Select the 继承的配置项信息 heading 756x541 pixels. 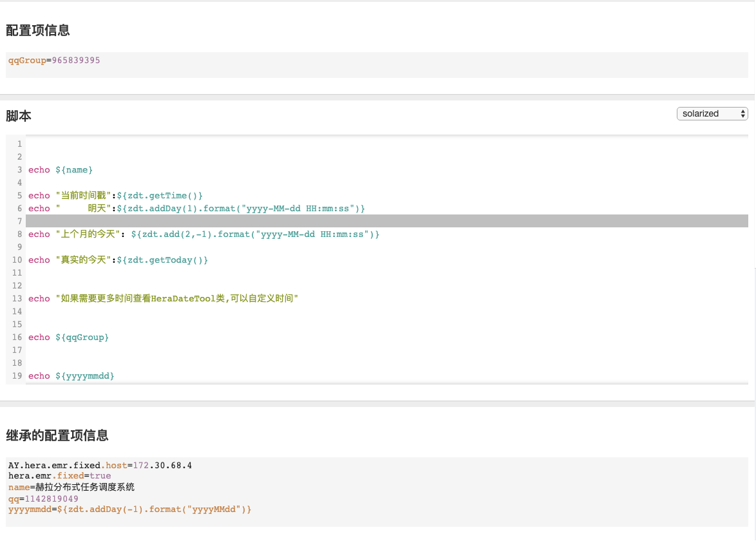(x=57, y=435)
